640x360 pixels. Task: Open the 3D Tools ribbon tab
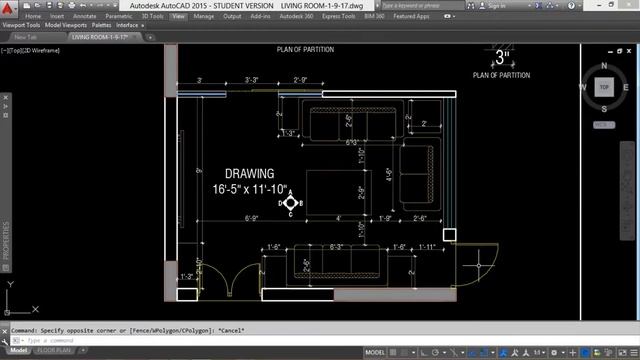pyautogui.click(x=152, y=16)
